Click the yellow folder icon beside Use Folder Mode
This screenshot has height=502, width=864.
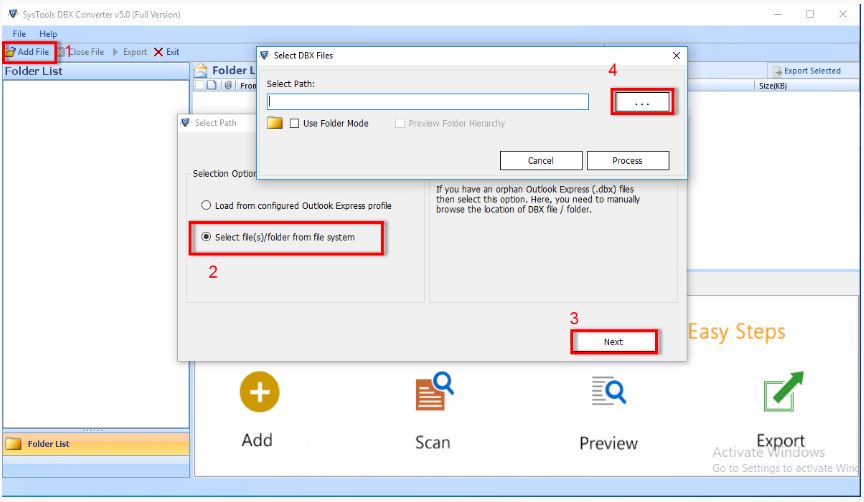(274, 123)
